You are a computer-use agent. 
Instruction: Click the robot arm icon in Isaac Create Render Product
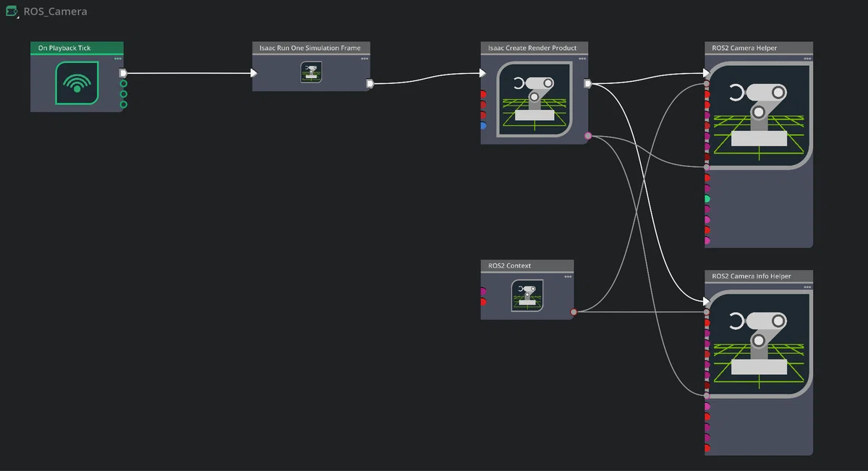(535, 98)
